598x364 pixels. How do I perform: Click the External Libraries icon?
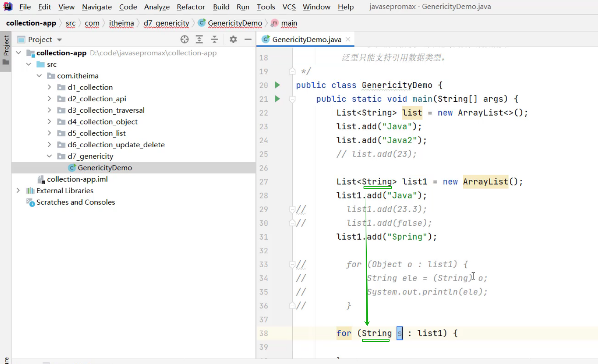30,191
